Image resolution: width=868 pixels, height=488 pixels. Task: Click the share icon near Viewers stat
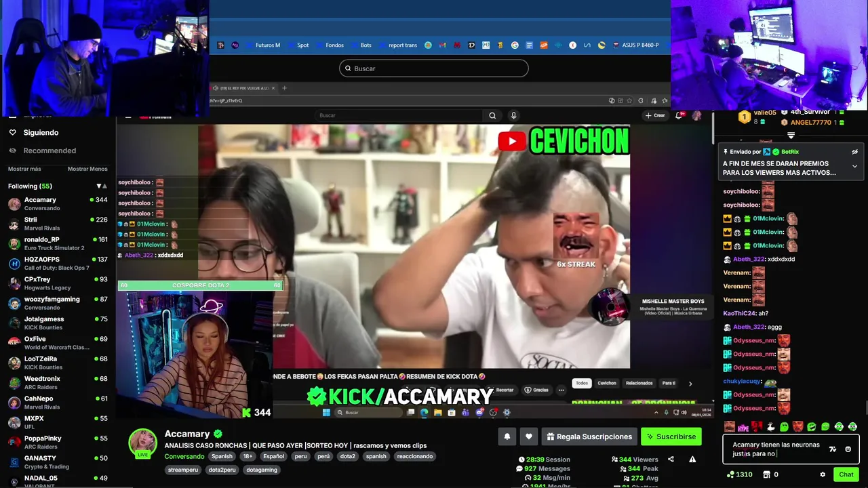(x=671, y=459)
